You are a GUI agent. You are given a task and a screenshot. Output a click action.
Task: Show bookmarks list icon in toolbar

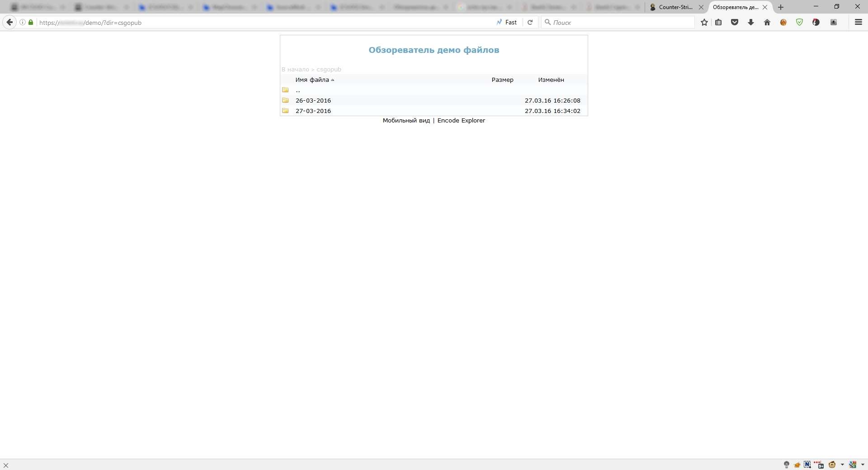click(x=718, y=22)
